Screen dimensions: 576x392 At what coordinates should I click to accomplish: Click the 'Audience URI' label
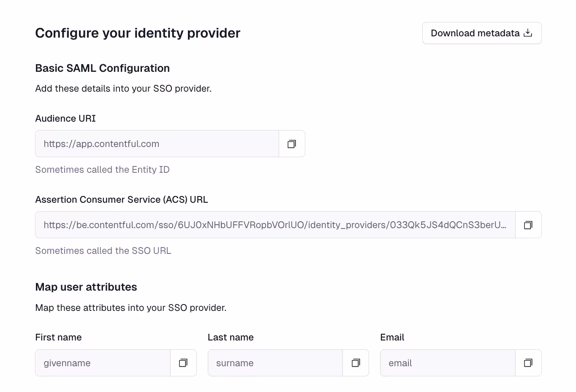[x=65, y=118]
